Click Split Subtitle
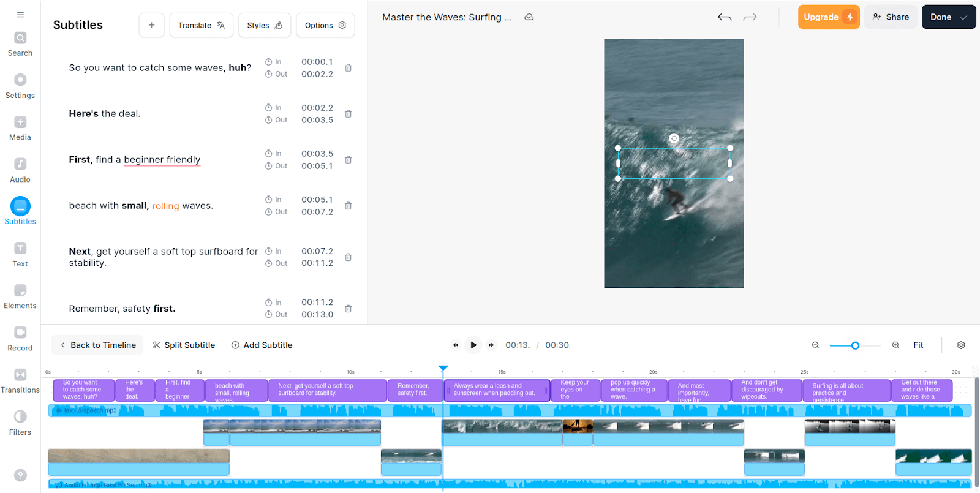The image size is (980, 493). pos(184,345)
